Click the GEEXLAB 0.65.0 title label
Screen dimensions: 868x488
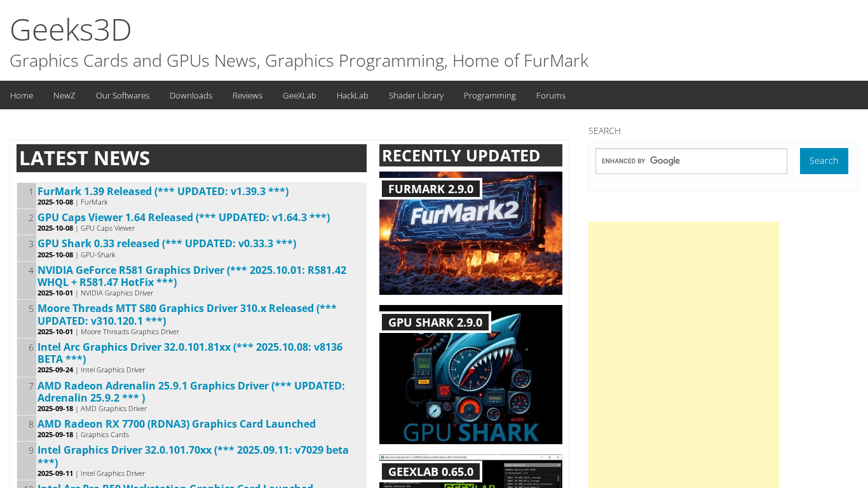[431, 471]
